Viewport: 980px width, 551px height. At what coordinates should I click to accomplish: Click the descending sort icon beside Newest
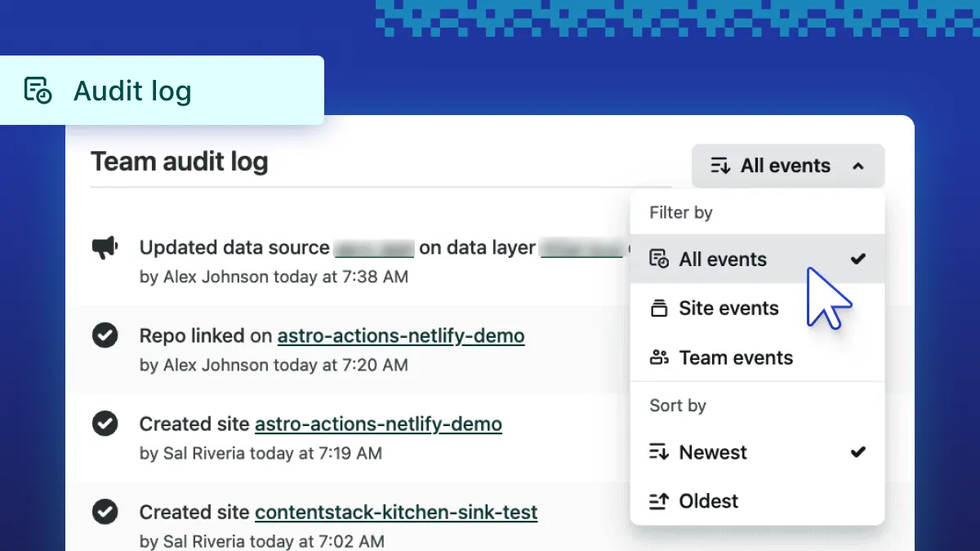point(658,452)
